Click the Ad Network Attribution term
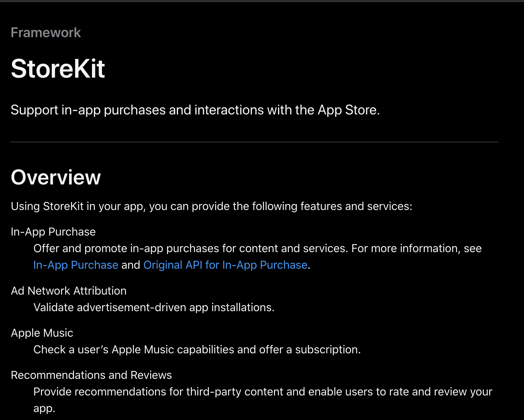This screenshot has width=524, height=420. [x=69, y=291]
